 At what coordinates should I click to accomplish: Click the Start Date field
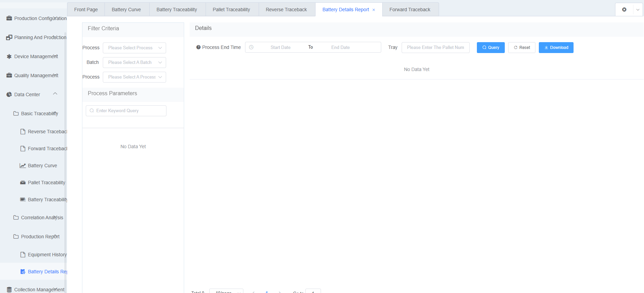point(280,47)
